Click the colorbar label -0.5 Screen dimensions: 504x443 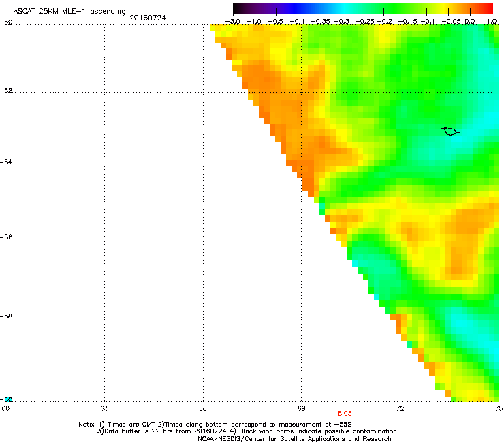[x=275, y=22]
